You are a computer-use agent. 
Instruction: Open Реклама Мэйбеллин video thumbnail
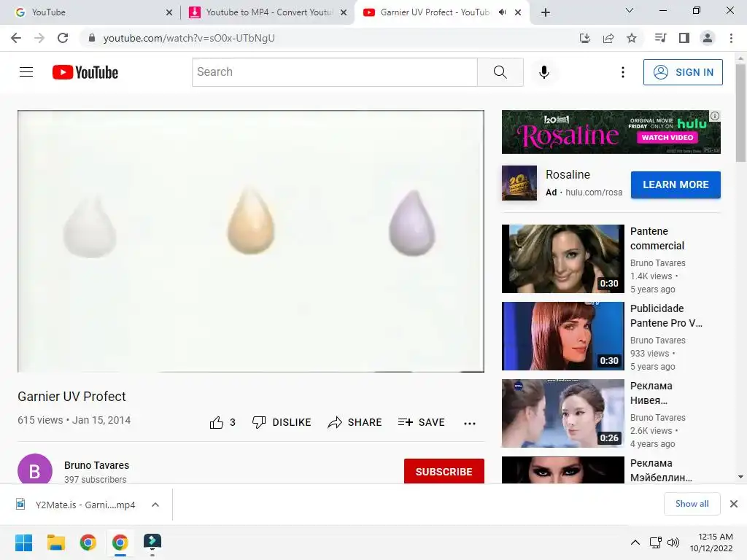[562, 470]
